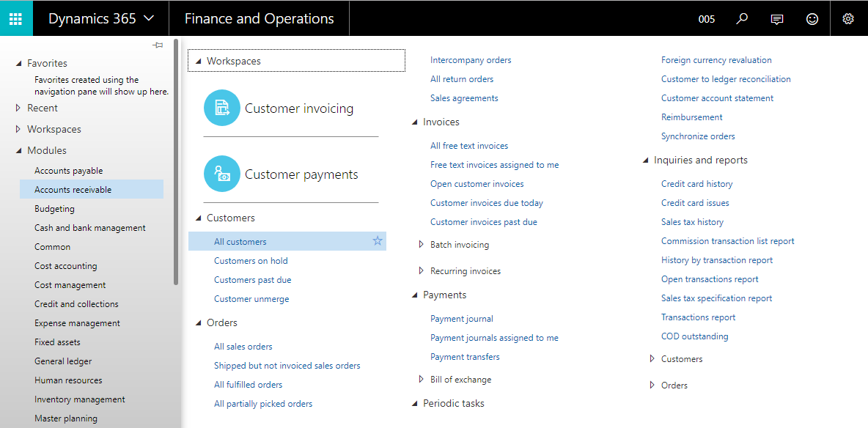This screenshot has height=428, width=868.
Task: Open Sales tax history
Action: click(x=692, y=222)
